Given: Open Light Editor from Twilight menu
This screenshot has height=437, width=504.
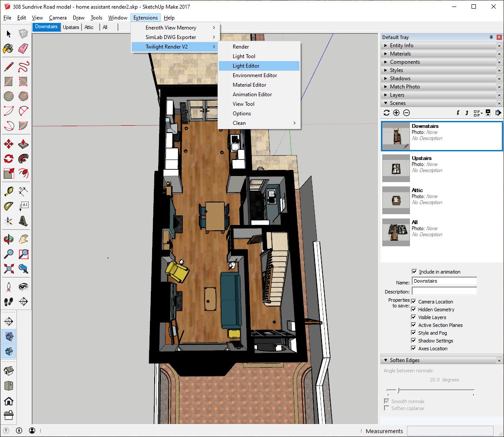Looking at the screenshot, I should point(246,66).
